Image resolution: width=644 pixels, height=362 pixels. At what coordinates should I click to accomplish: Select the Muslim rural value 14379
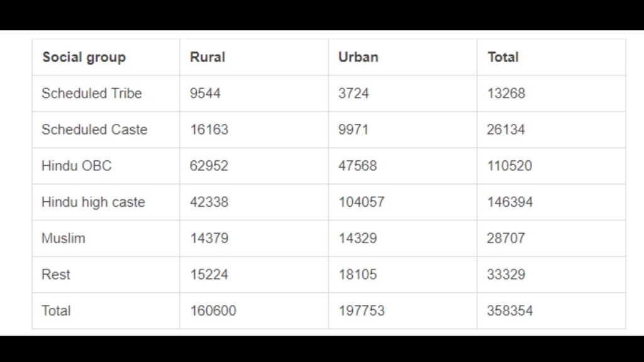pos(209,239)
